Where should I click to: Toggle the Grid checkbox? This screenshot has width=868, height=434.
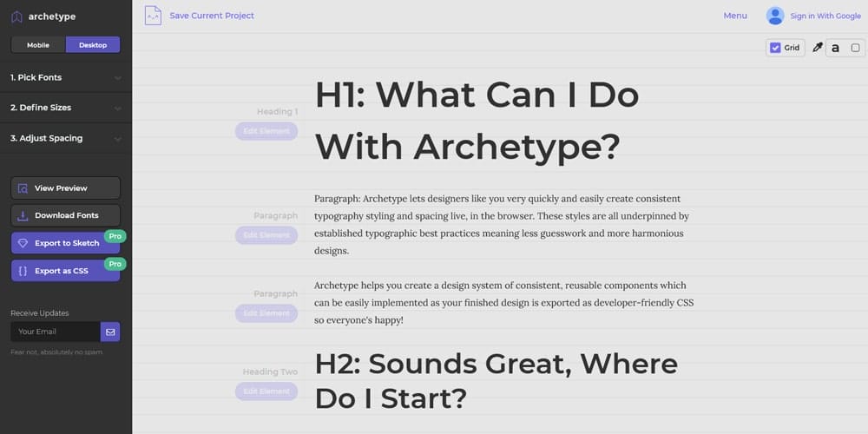click(x=775, y=48)
